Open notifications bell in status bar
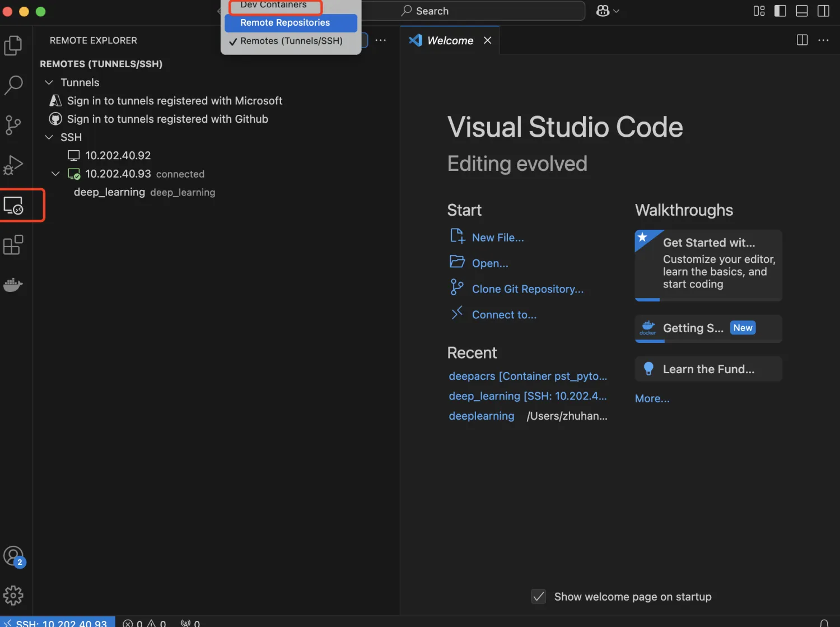This screenshot has height=627, width=840. pyautogui.click(x=824, y=623)
